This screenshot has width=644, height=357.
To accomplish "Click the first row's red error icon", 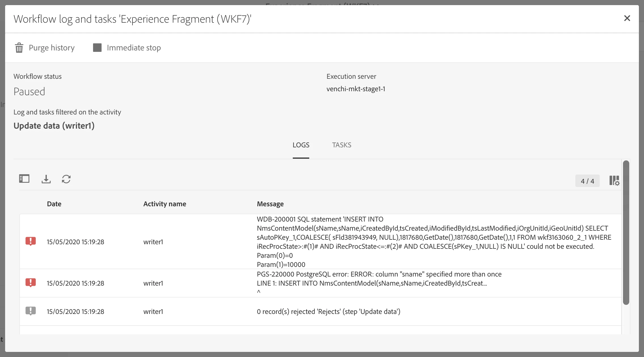I will (31, 241).
